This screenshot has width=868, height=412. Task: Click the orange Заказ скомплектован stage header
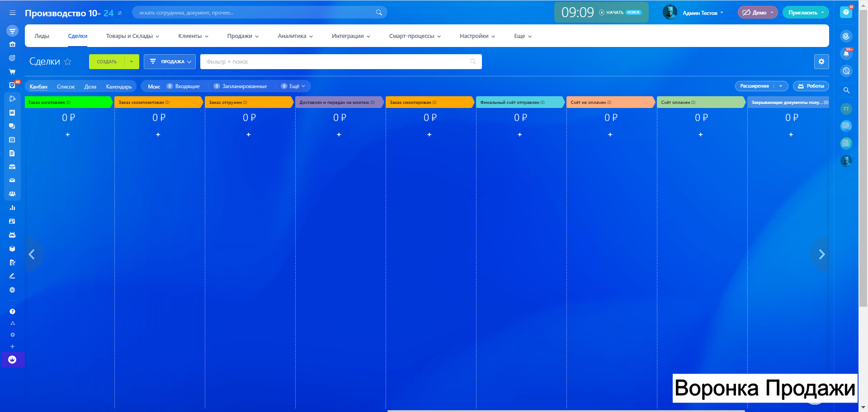point(159,103)
